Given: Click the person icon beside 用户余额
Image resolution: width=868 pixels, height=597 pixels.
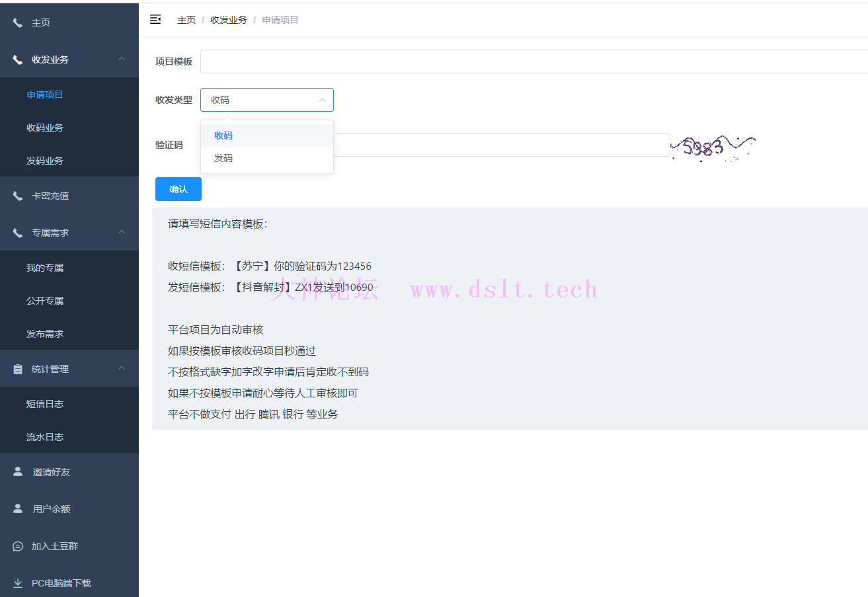Looking at the screenshot, I should tap(18, 509).
